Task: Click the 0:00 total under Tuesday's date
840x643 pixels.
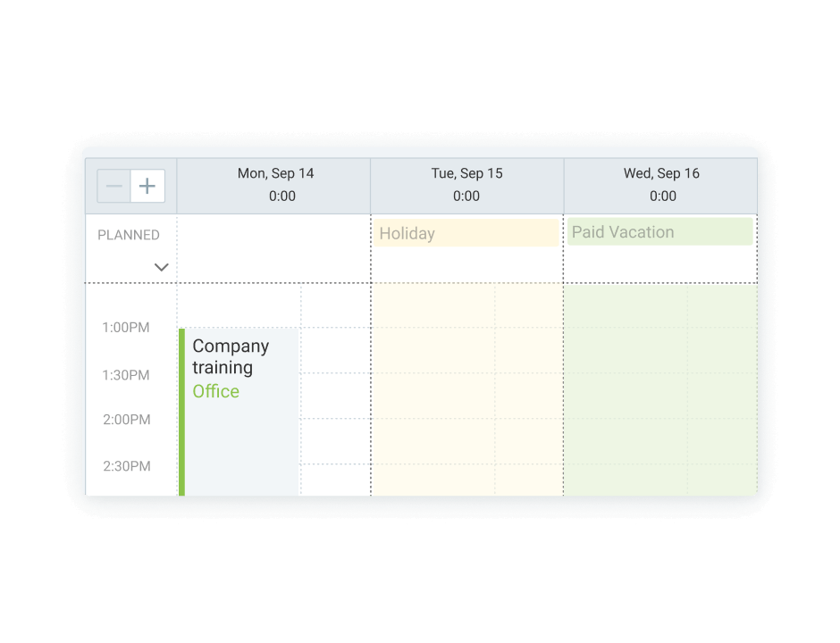Action: pos(466,196)
